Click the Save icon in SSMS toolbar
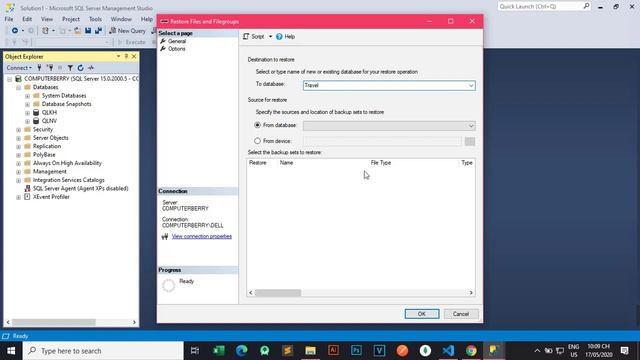Viewport: 640px width, 360px height. coord(88,31)
